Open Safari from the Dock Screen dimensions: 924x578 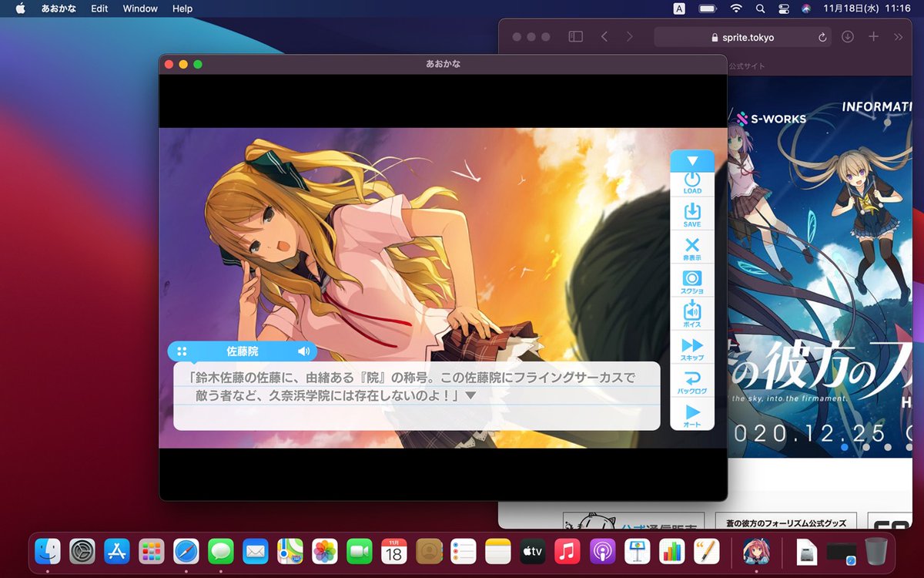point(186,551)
